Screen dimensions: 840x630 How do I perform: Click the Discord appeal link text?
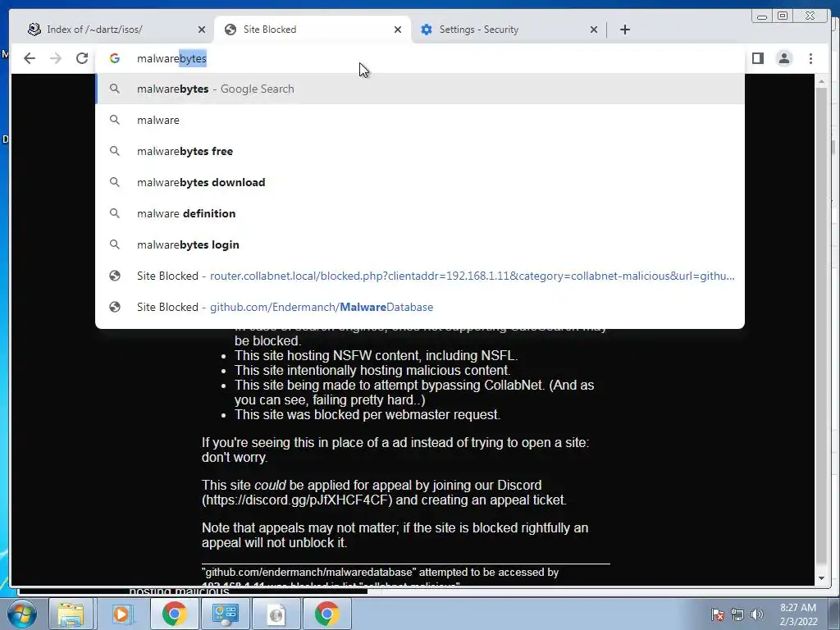tap(297, 500)
